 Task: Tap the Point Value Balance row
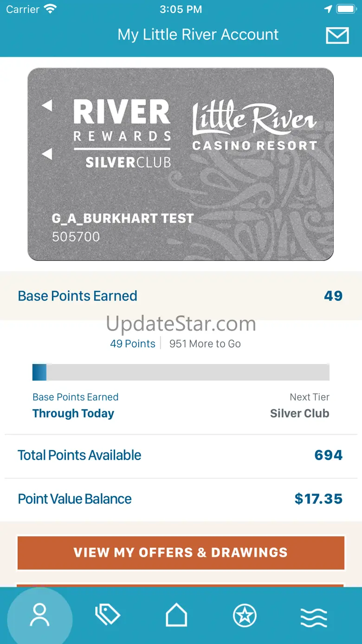coord(181,499)
